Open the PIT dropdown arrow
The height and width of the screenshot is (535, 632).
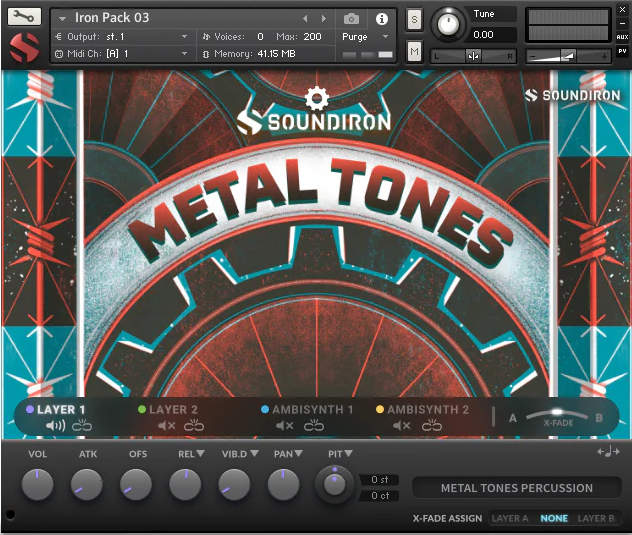point(348,453)
